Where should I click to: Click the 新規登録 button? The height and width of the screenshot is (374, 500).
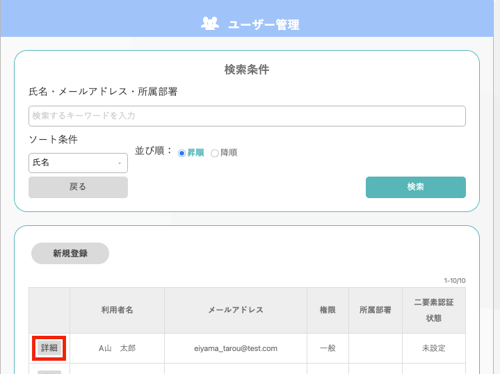click(x=70, y=253)
